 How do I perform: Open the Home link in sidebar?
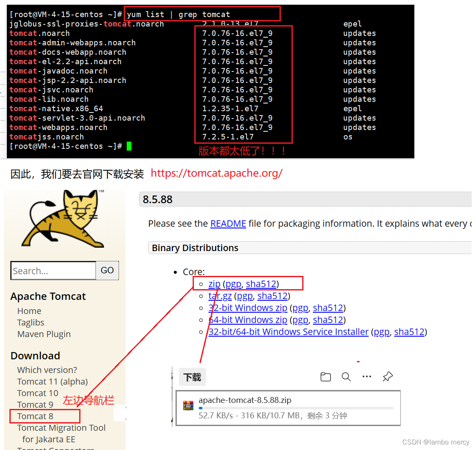pos(29,311)
